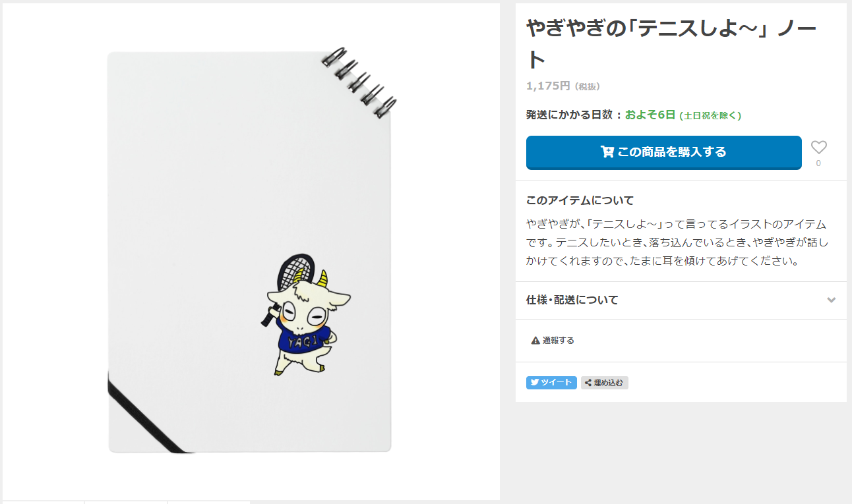Click the notebook product main image

click(251, 252)
